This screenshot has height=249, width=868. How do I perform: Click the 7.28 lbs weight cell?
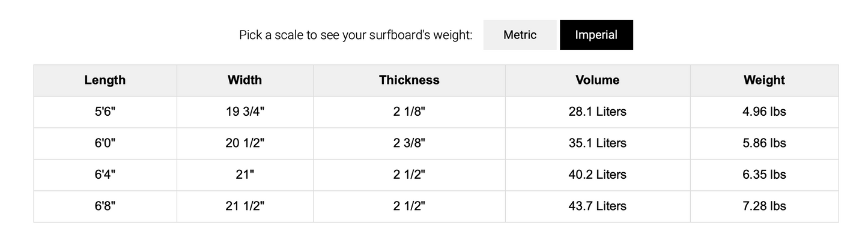pyautogui.click(x=764, y=206)
